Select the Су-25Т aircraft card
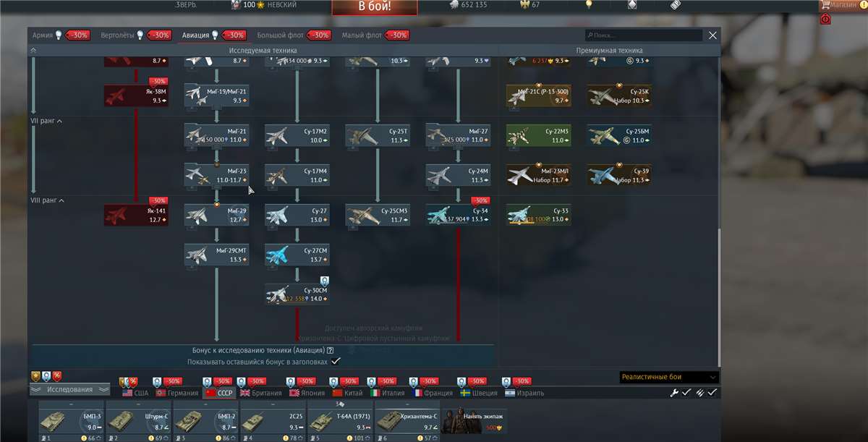 (378, 135)
